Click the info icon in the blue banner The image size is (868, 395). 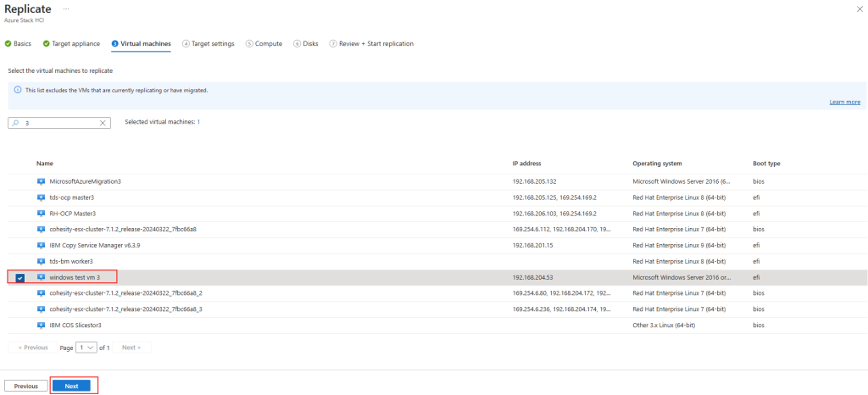tap(18, 90)
